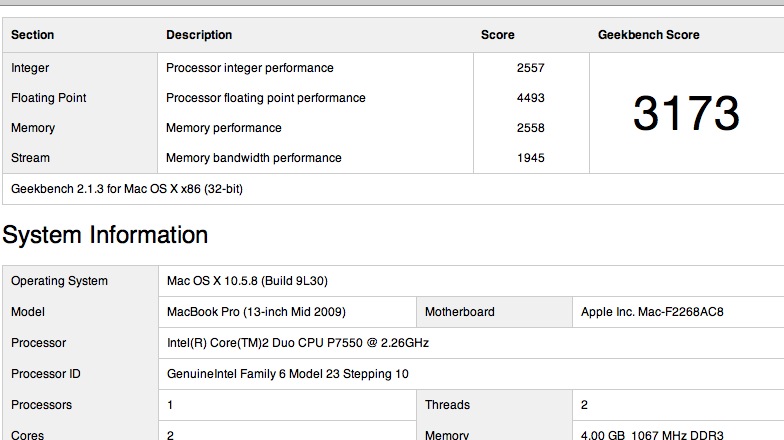Viewport: 784px width, 440px height.
Task: Click the GenuineIntel Processor ID value
Action: click(x=288, y=374)
